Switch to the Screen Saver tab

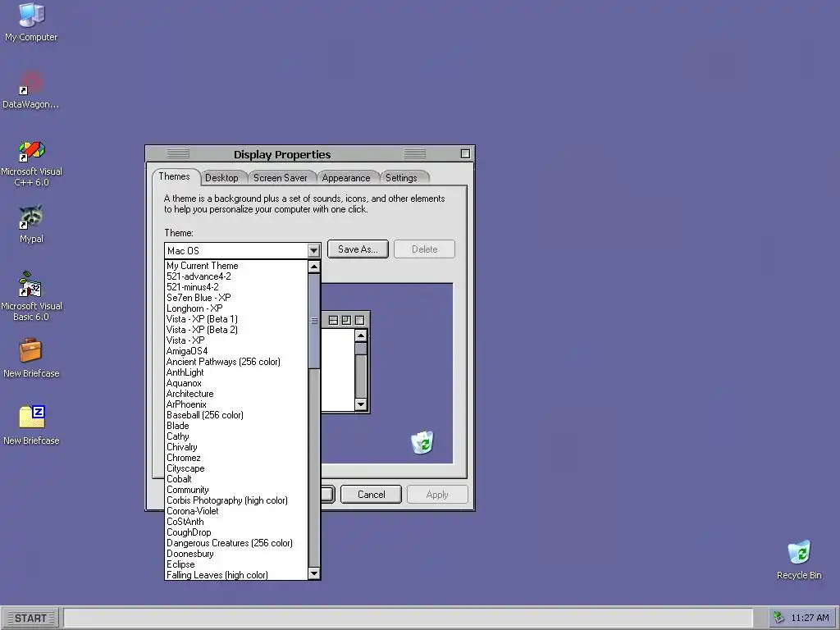tap(281, 178)
